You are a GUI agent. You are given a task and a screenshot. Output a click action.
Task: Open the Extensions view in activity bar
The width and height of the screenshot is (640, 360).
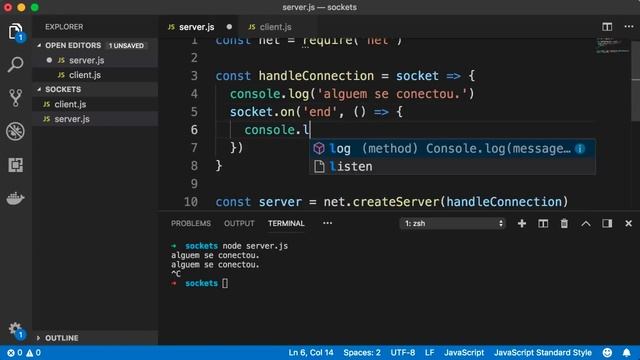pyautogui.click(x=16, y=165)
